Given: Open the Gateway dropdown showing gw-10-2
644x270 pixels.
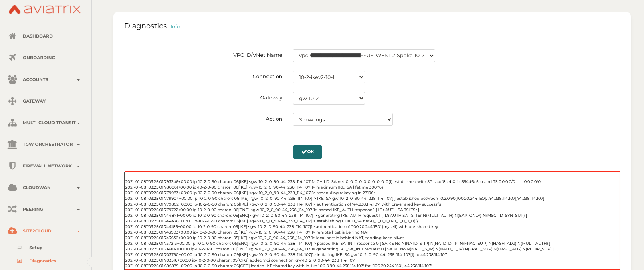Looking at the screenshot, I should pyautogui.click(x=329, y=98).
